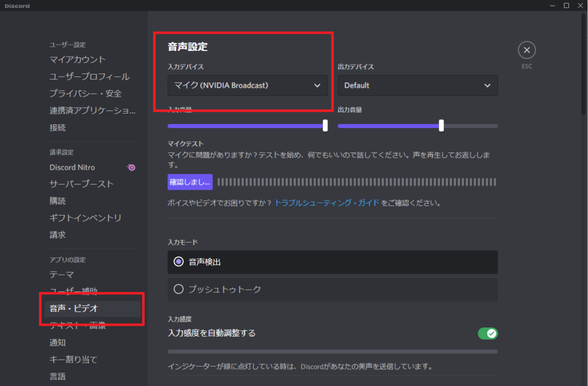
Task: Open Discord Nitro settings page
Action: (72, 167)
